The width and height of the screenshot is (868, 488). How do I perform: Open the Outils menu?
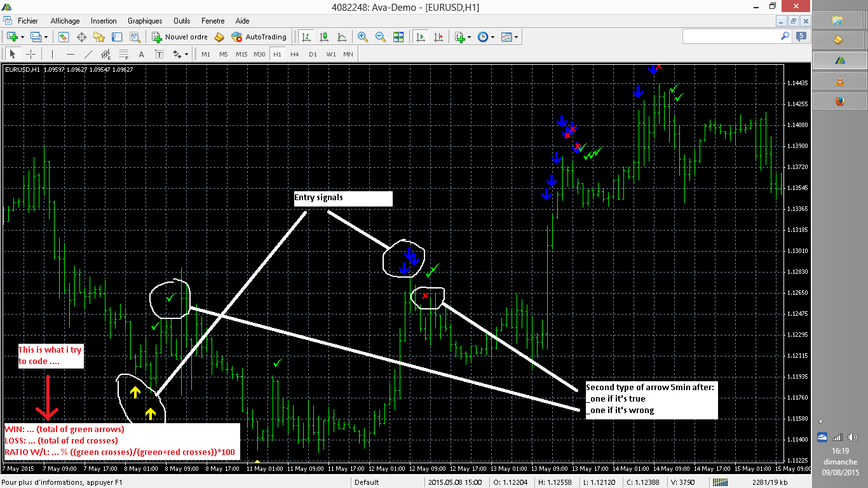pyautogui.click(x=182, y=20)
